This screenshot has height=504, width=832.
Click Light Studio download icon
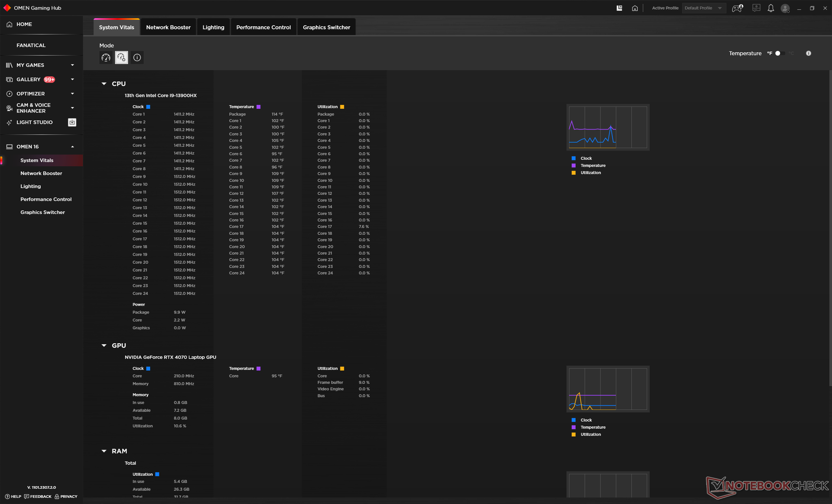[x=72, y=123]
